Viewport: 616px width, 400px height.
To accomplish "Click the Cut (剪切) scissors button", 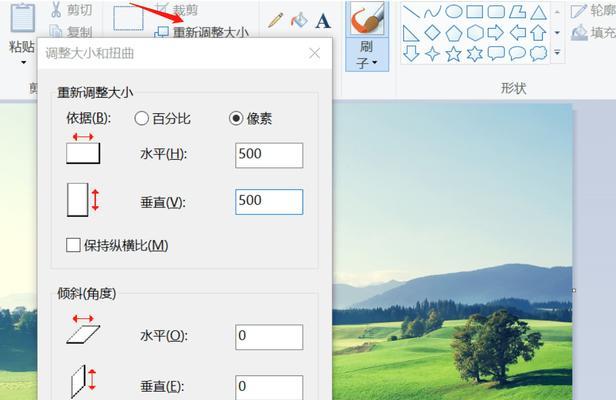I will click(71, 10).
